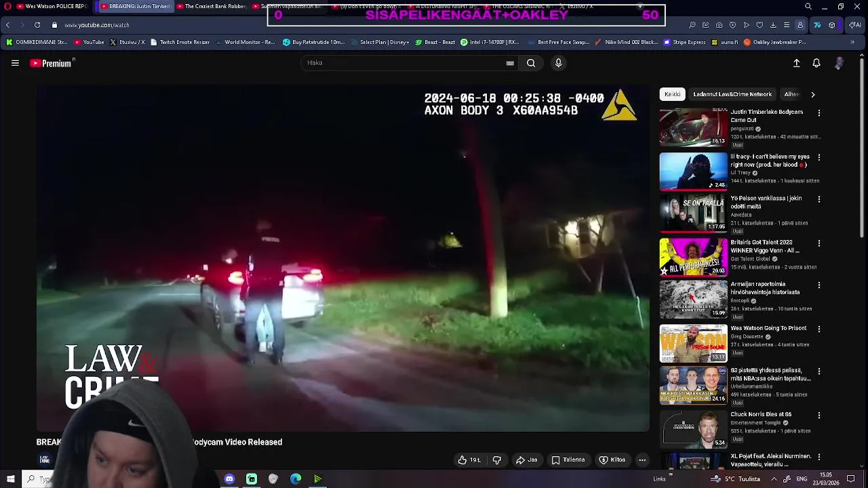Open more actions ellipsis below video

coord(642,460)
